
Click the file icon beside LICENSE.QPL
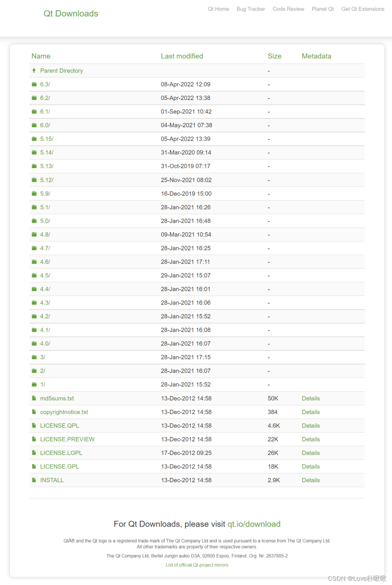click(34, 425)
